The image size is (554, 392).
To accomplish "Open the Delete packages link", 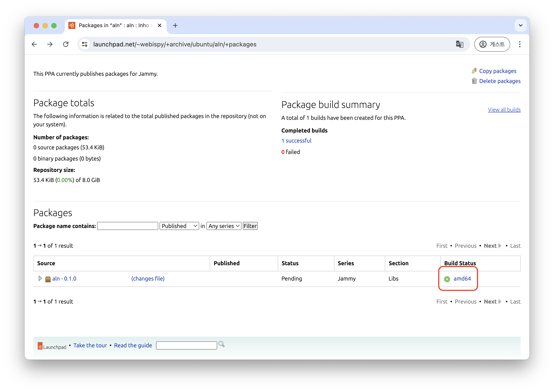I will [x=500, y=81].
